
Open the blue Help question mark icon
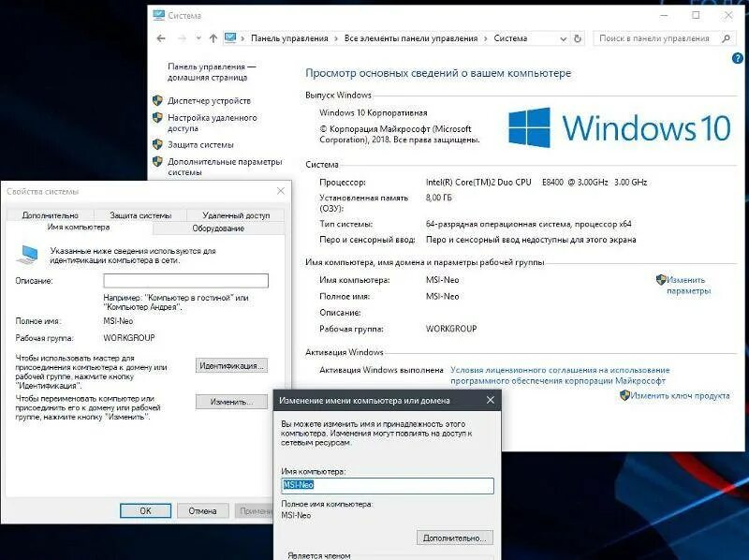737,58
